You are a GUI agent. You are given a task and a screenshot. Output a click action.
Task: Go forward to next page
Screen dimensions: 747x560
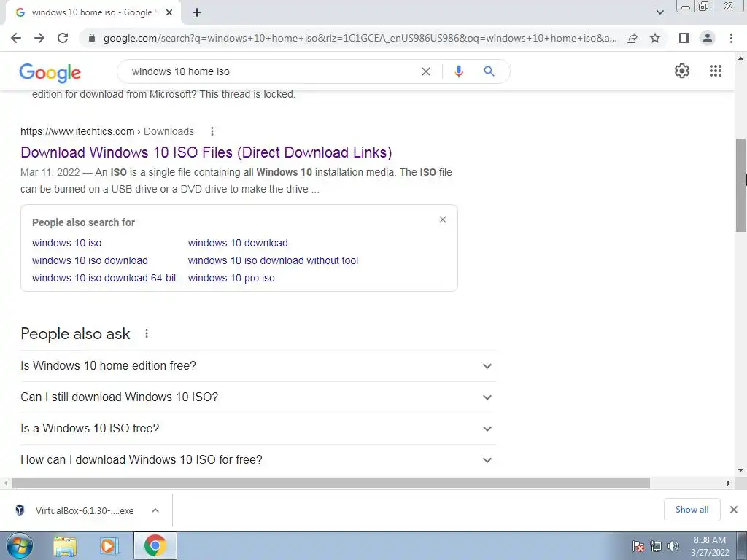point(39,38)
